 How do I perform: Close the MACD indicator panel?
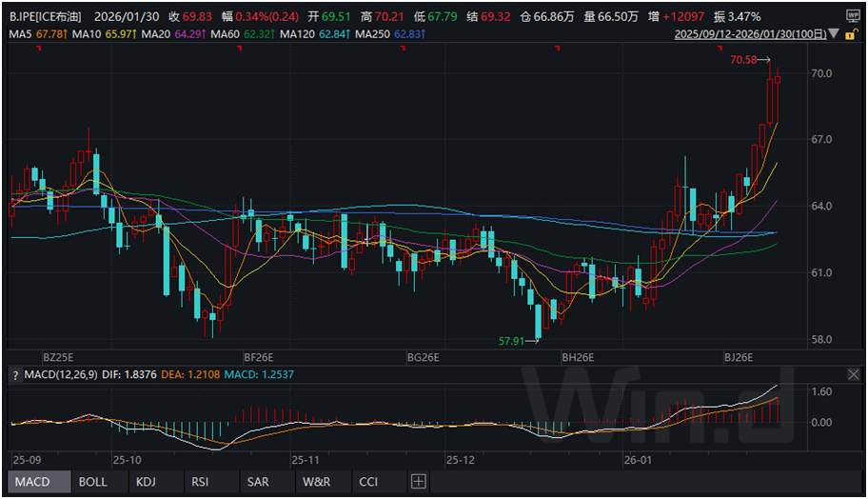853,375
